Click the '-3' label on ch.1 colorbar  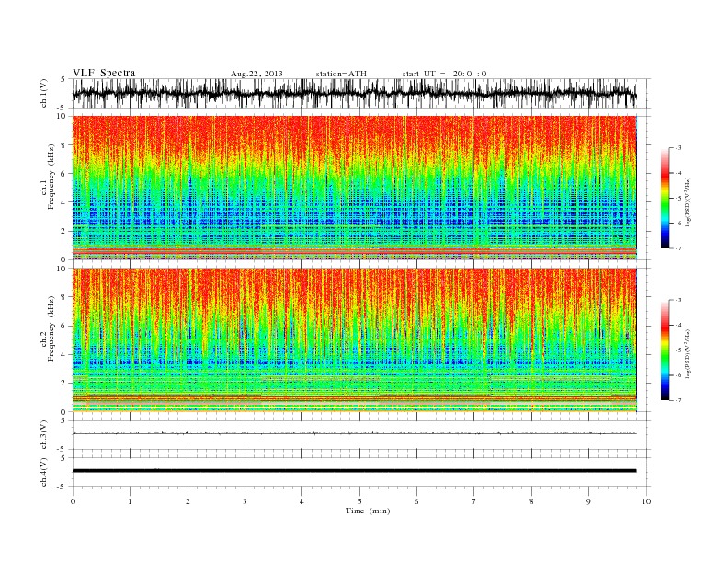pos(678,148)
